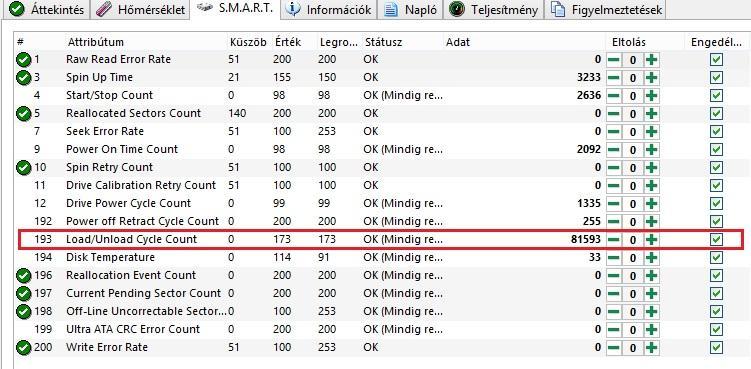Increase offset for Reallocated Sectors Count
Screen dimensions: 751x369
[x=650, y=114]
